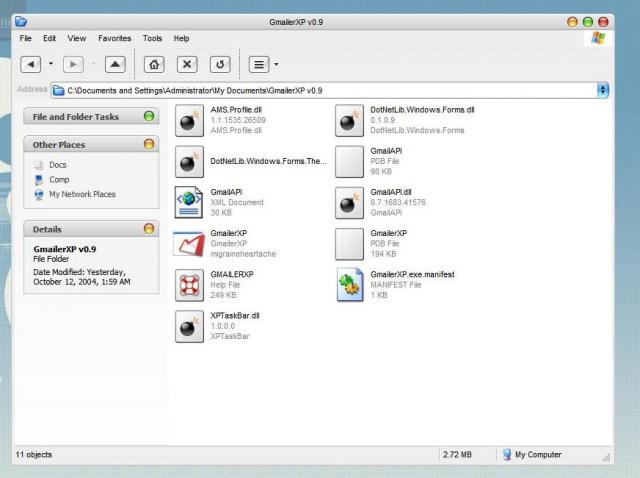Click the GmailAPI.dll file name
The image size is (640, 478).
click(x=391, y=192)
